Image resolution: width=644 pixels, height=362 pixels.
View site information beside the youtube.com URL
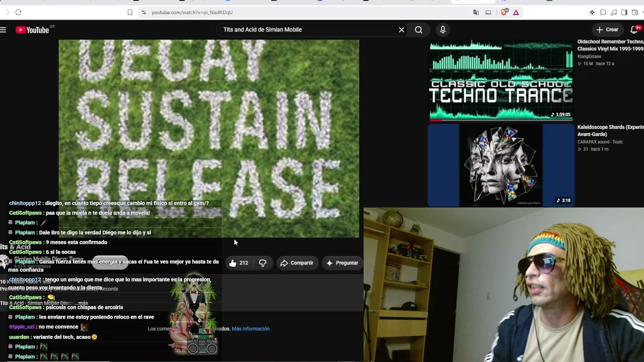[144, 12]
